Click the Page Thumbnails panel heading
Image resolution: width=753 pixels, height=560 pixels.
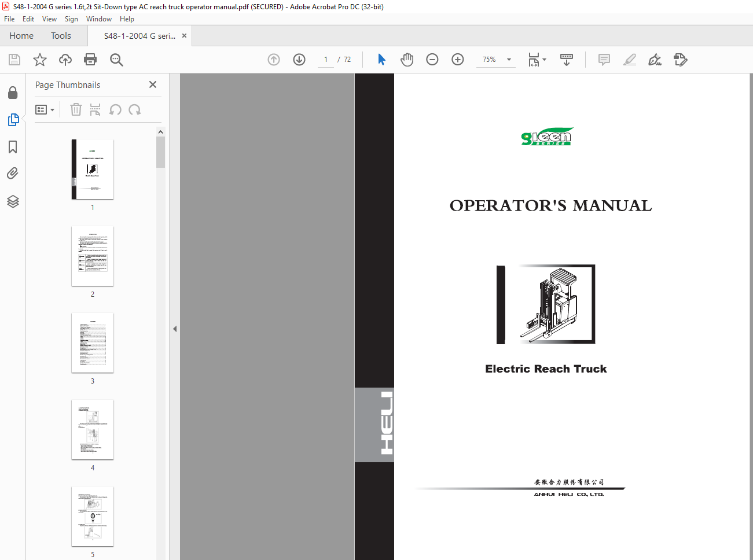coord(68,85)
